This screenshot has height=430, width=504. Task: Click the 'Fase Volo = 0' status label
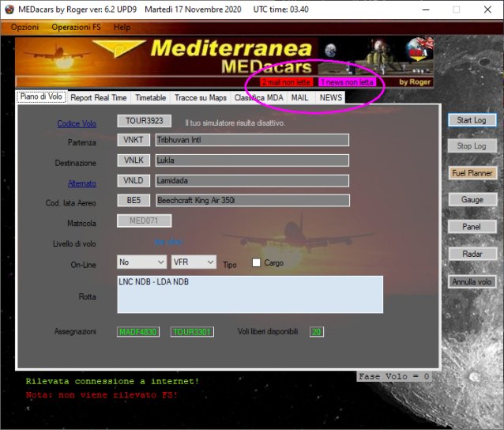click(x=393, y=376)
